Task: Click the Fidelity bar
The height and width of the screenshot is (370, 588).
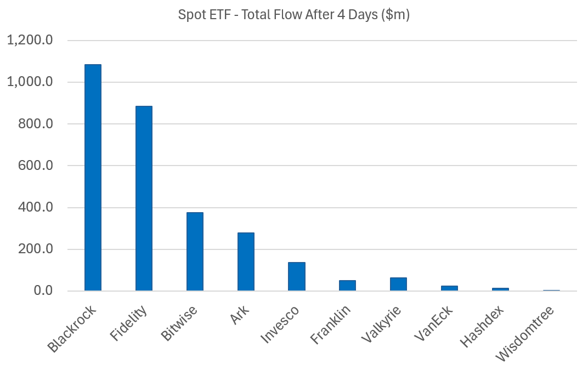Action: pyautogui.click(x=144, y=198)
